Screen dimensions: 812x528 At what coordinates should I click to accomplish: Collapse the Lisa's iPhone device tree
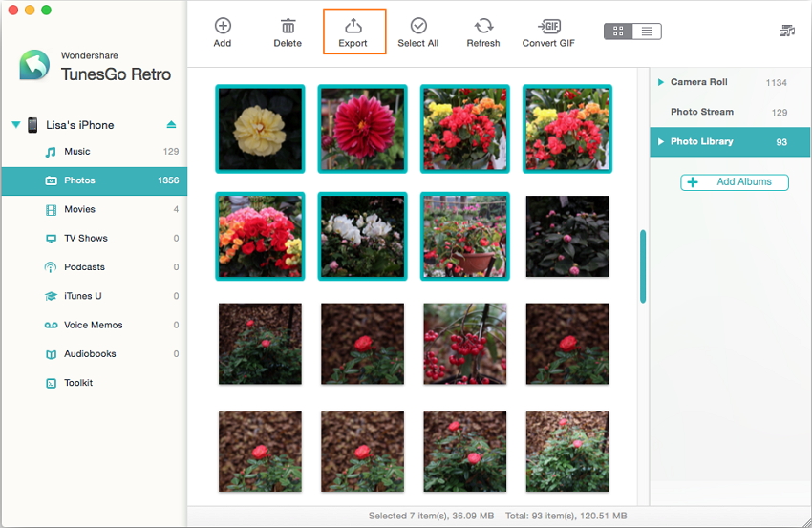click(x=16, y=125)
